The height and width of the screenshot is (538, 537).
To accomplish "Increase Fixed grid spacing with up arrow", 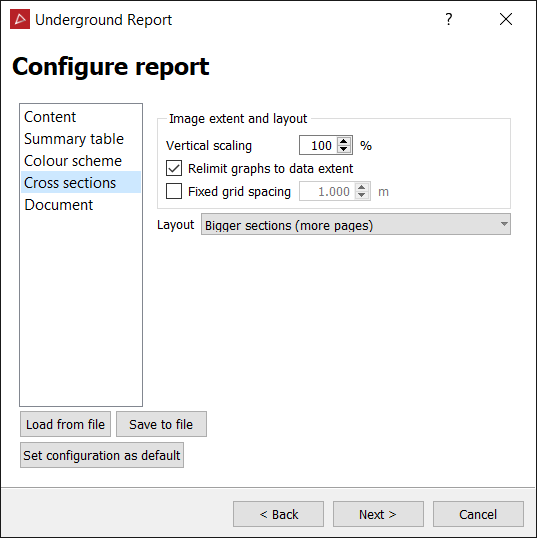I will (x=361, y=187).
